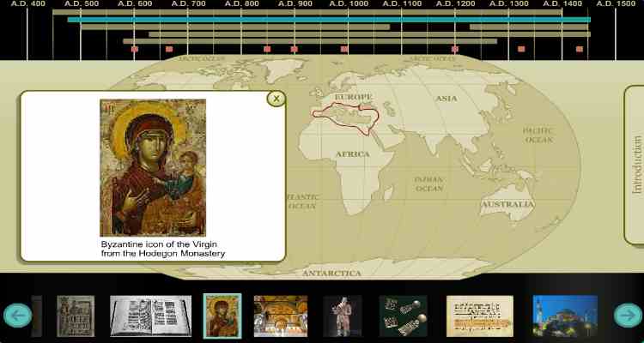Select the metal weights artifact thumbnail

pos(404,316)
